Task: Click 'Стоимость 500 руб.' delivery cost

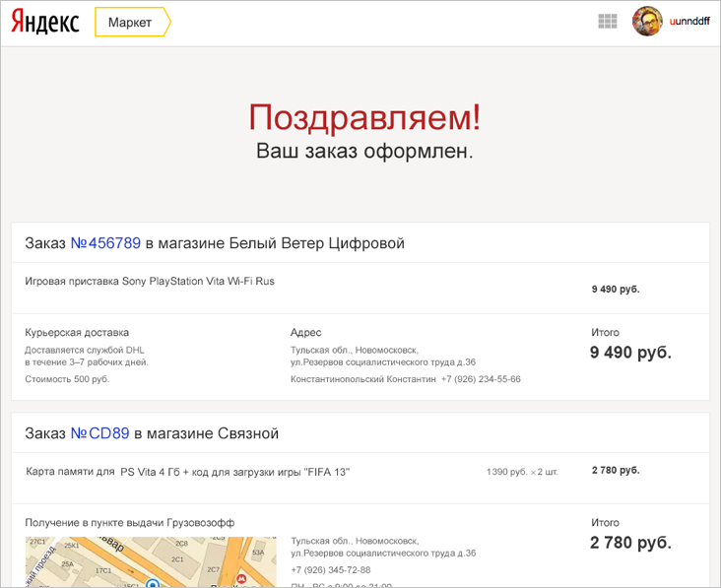Action: (x=67, y=379)
